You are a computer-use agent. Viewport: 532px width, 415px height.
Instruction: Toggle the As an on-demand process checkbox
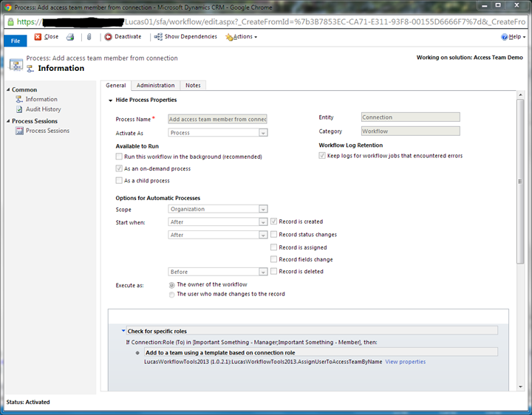(x=119, y=168)
